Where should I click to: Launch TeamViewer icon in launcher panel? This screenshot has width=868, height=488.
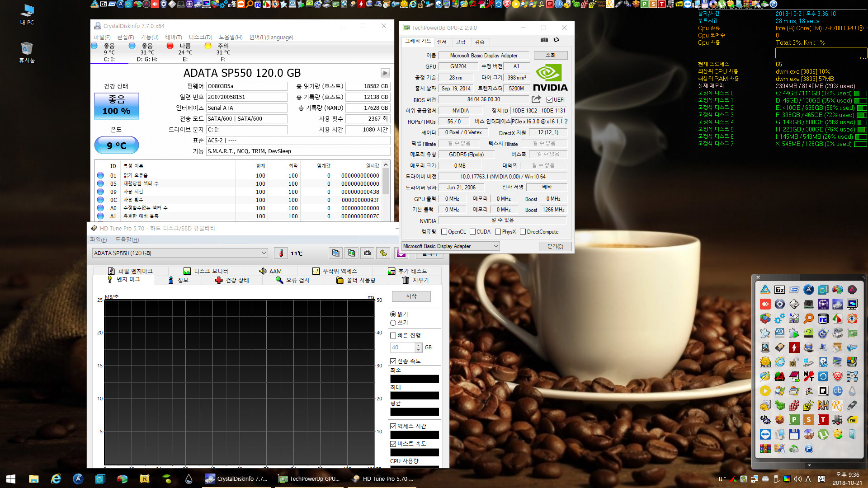pos(765,435)
